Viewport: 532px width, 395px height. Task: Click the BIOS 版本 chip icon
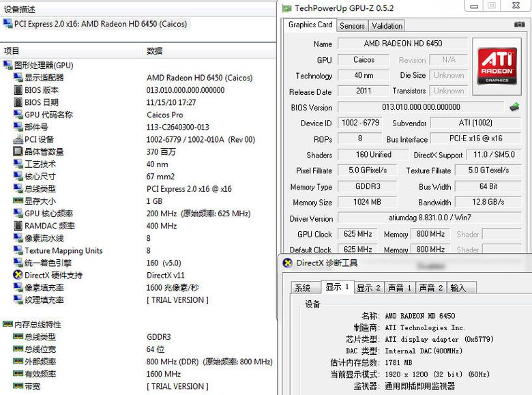pos(18,90)
